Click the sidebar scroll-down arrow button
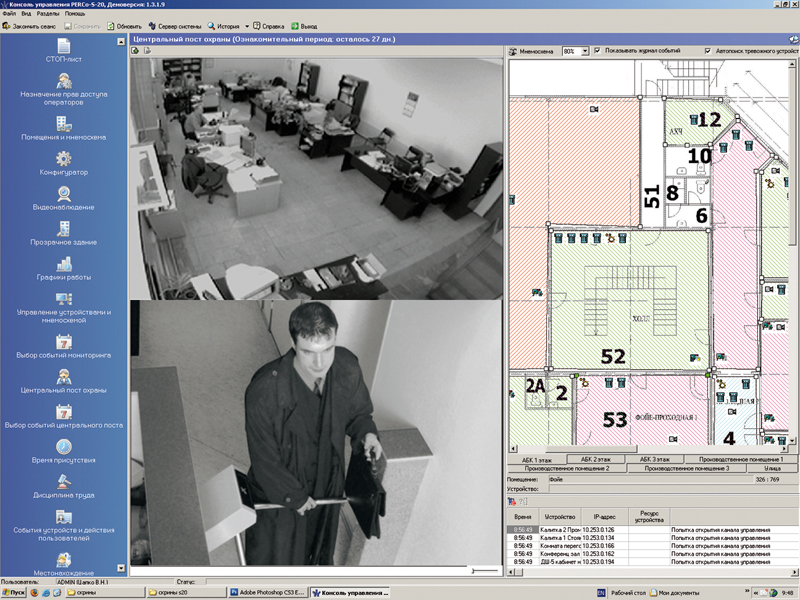The image size is (800, 600). [121, 568]
